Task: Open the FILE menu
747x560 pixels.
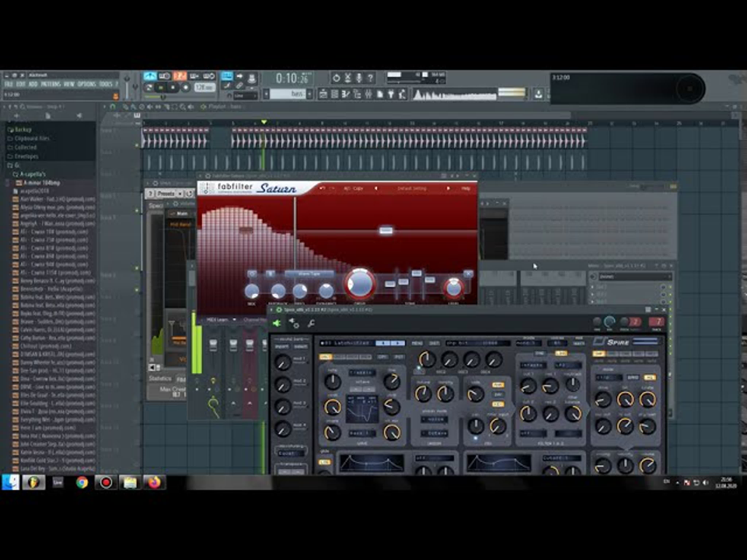Action: tap(8, 84)
